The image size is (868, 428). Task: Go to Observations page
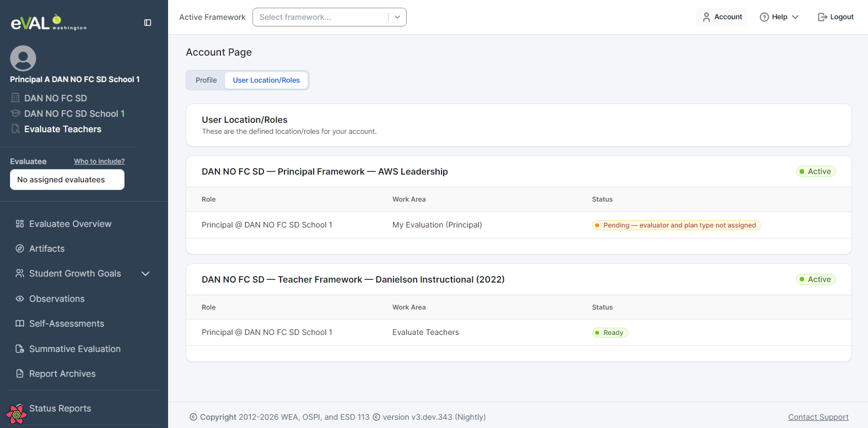(57, 299)
